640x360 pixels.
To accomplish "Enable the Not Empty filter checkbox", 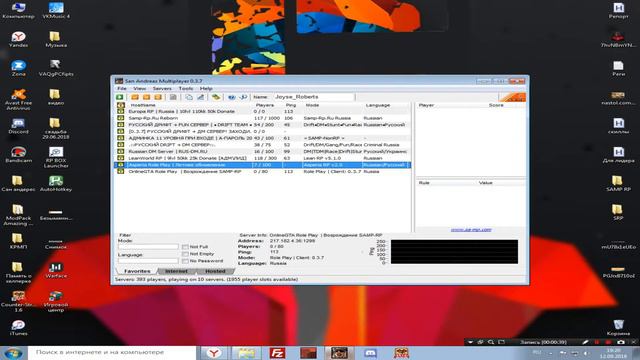I will tap(185, 254).
